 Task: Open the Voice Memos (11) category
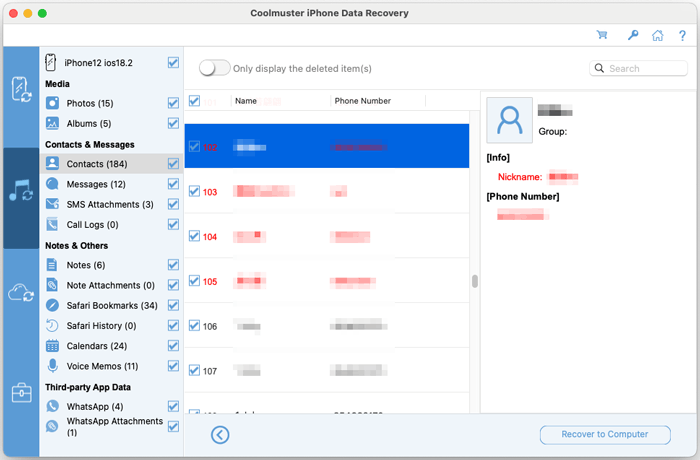(x=112, y=366)
